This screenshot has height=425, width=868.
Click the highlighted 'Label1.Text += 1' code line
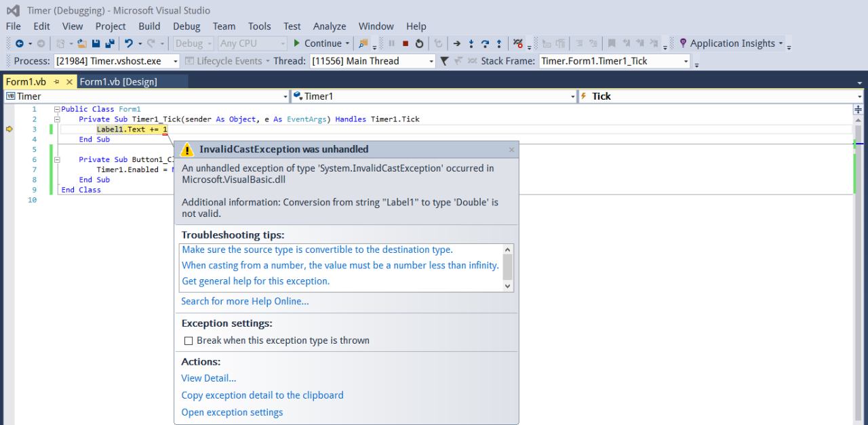[x=132, y=129]
